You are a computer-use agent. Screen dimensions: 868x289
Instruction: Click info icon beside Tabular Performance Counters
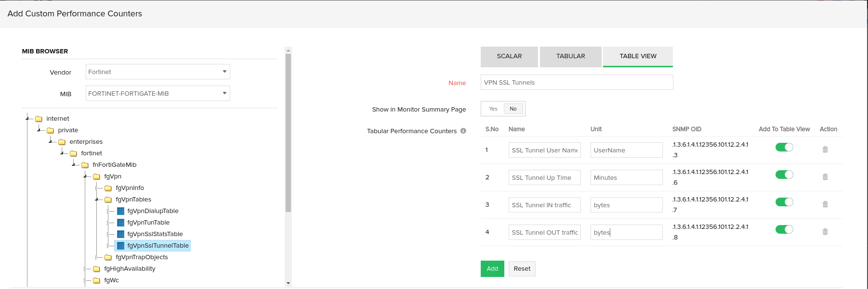(x=463, y=131)
